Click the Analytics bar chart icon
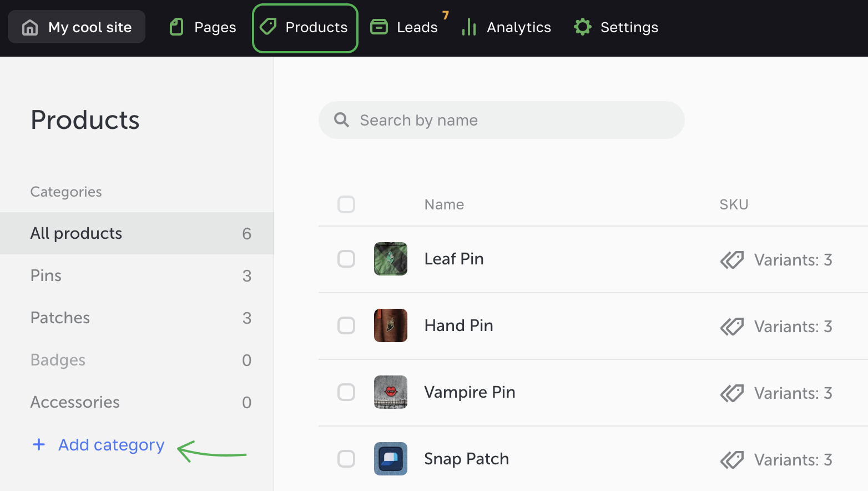This screenshot has width=868, height=491. pyautogui.click(x=469, y=27)
